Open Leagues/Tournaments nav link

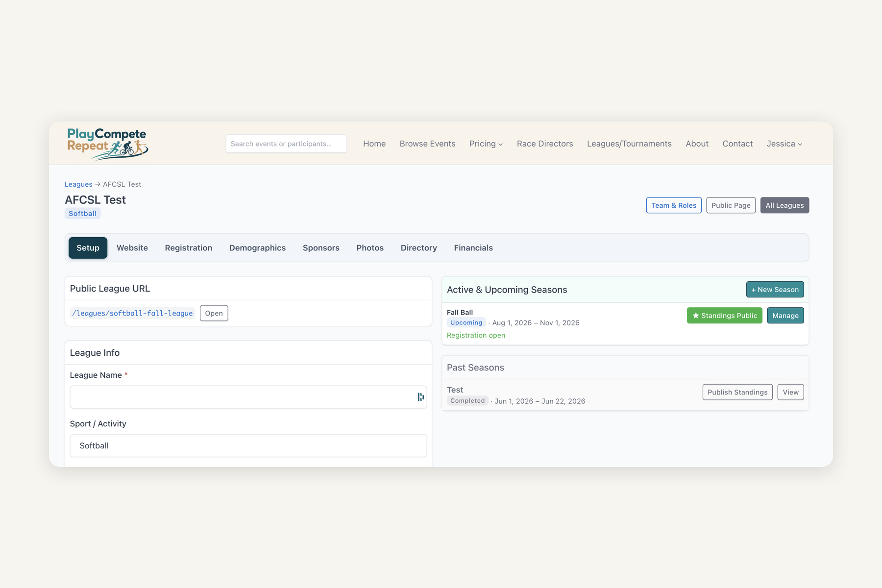click(x=629, y=144)
